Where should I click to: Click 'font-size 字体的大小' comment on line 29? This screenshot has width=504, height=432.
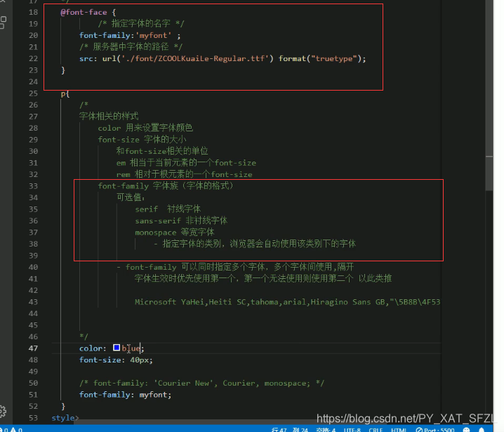(x=142, y=140)
